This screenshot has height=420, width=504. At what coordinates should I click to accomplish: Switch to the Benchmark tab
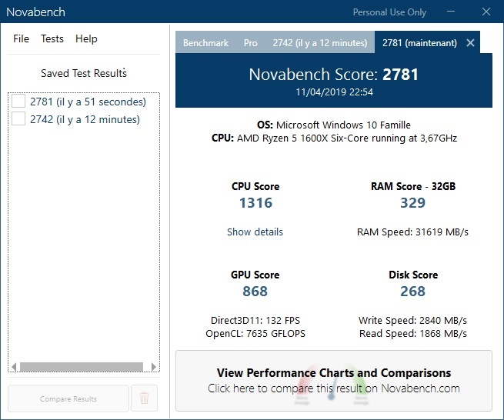tap(205, 43)
